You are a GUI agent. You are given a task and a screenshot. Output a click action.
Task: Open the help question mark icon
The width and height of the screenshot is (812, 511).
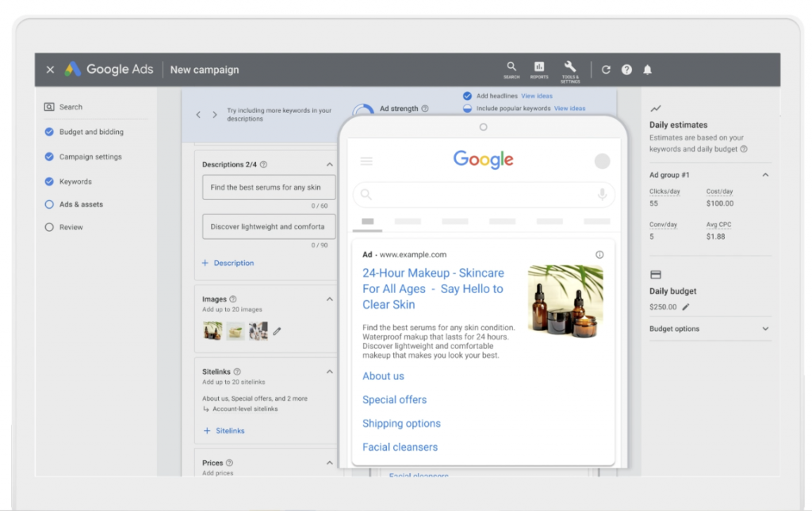pos(626,70)
